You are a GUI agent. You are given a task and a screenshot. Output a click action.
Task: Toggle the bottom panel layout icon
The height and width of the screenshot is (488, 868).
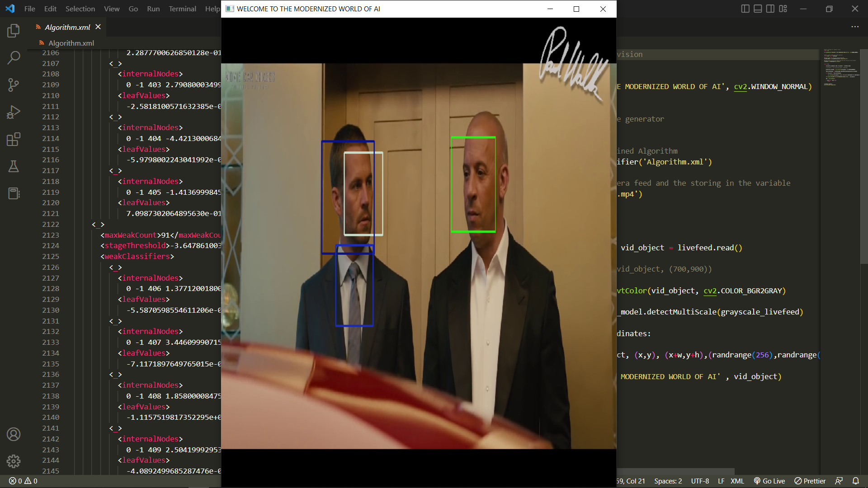pos(758,9)
